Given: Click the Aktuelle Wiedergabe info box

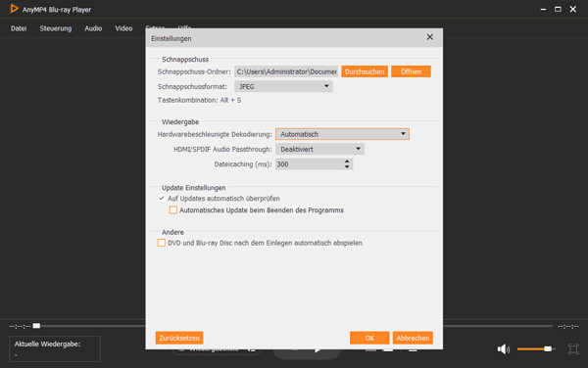Looking at the screenshot, I should tap(55, 348).
